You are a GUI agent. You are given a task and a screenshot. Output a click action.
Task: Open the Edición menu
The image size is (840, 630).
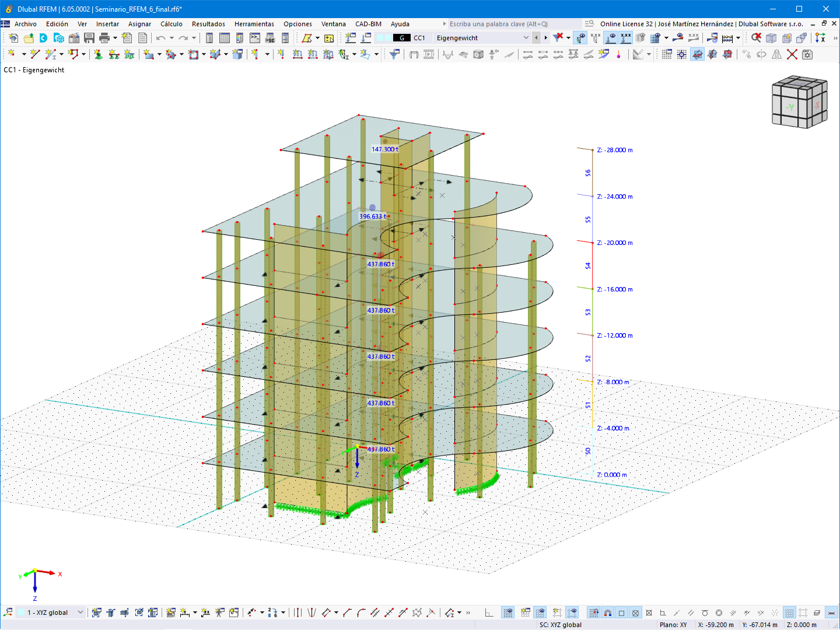(57, 24)
